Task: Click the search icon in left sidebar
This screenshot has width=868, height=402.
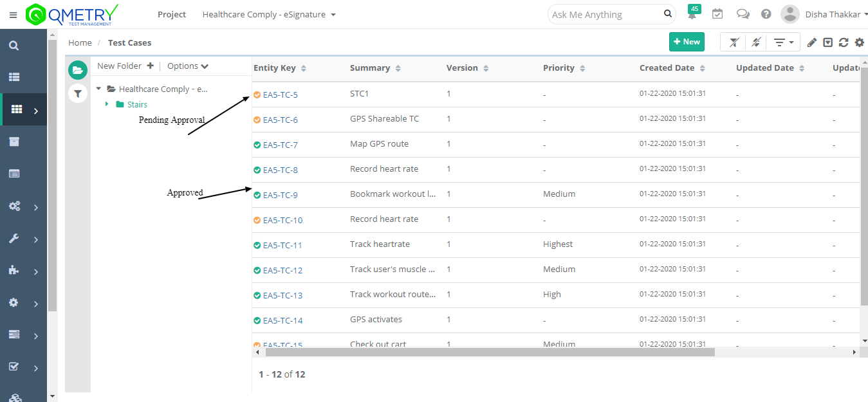Action: (x=14, y=46)
